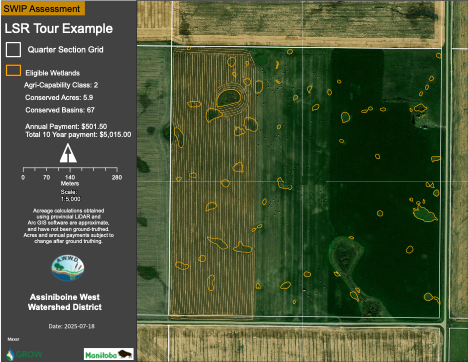Click the GROW logo
Viewport: 468px width, 362px height.
[25, 354]
